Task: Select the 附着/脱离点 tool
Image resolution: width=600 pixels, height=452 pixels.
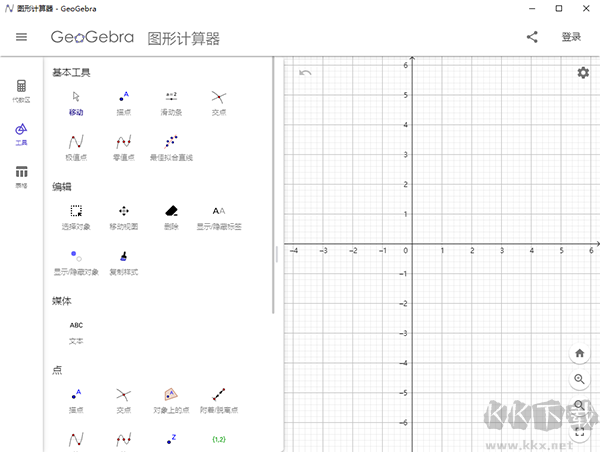Action: pyautogui.click(x=219, y=401)
